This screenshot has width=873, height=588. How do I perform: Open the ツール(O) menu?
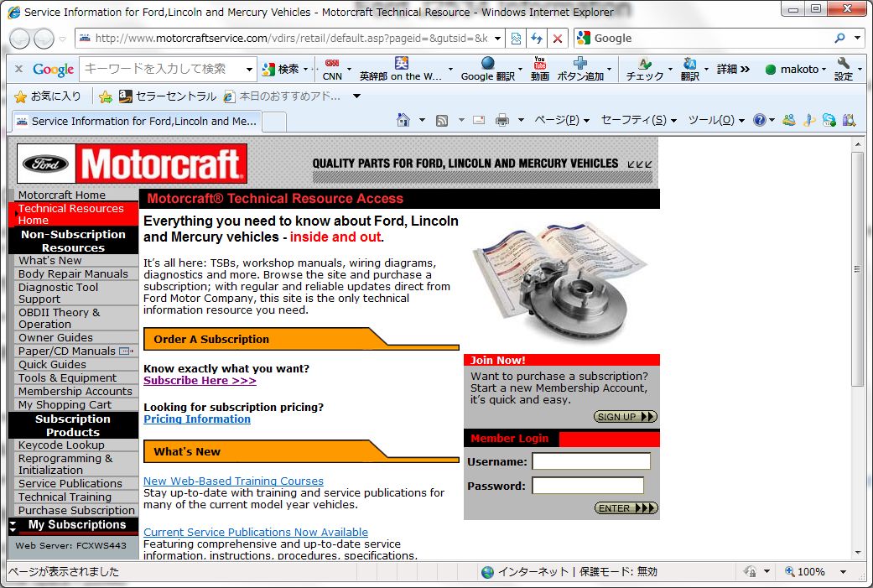[716, 120]
